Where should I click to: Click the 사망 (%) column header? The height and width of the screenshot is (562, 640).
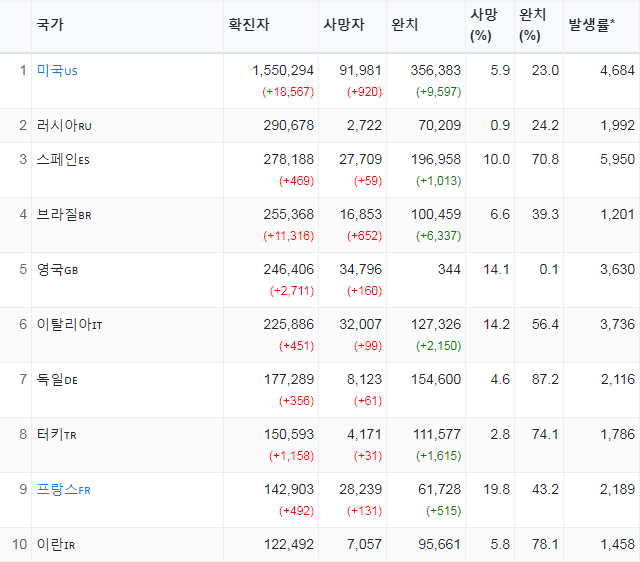(484, 25)
